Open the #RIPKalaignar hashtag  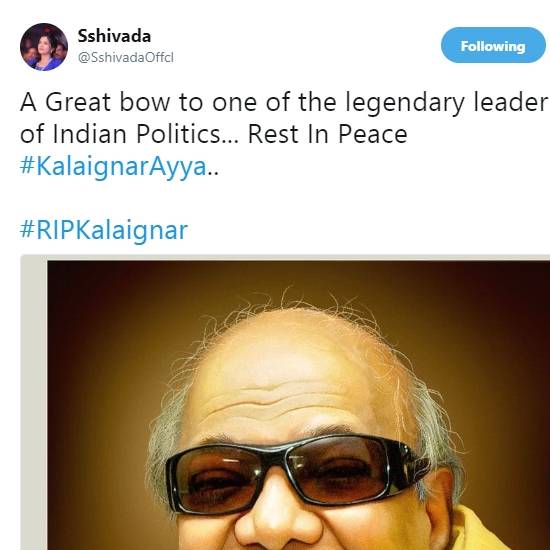pyautogui.click(x=104, y=231)
